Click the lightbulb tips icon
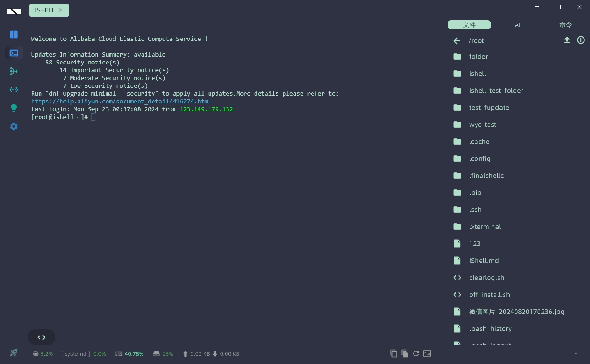 coord(14,108)
